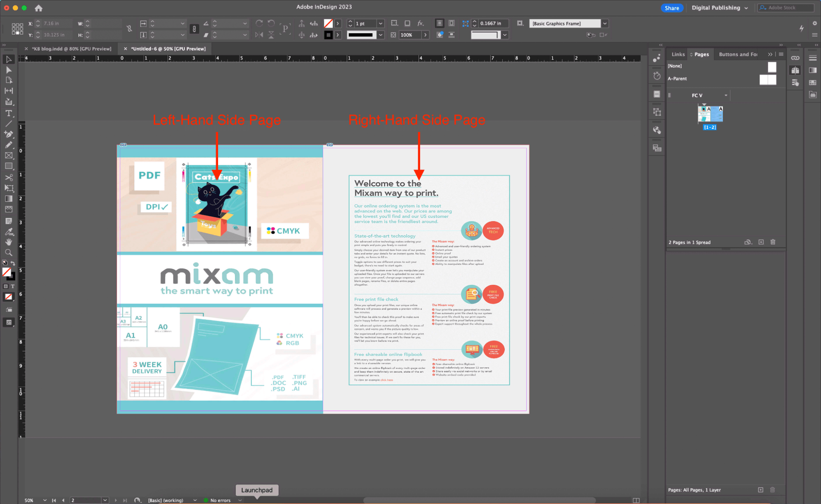The height and width of the screenshot is (504, 821).
Task: Select the Type tool
Action: pos(9,113)
